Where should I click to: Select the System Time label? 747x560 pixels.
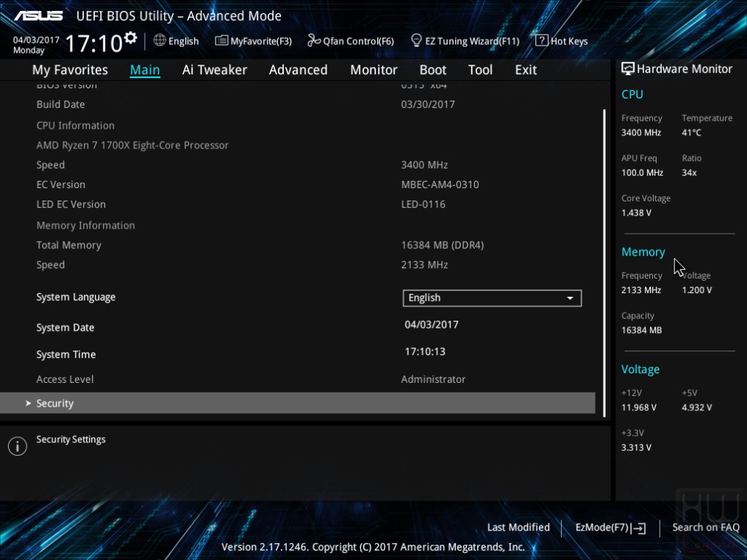click(x=65, y=354)
